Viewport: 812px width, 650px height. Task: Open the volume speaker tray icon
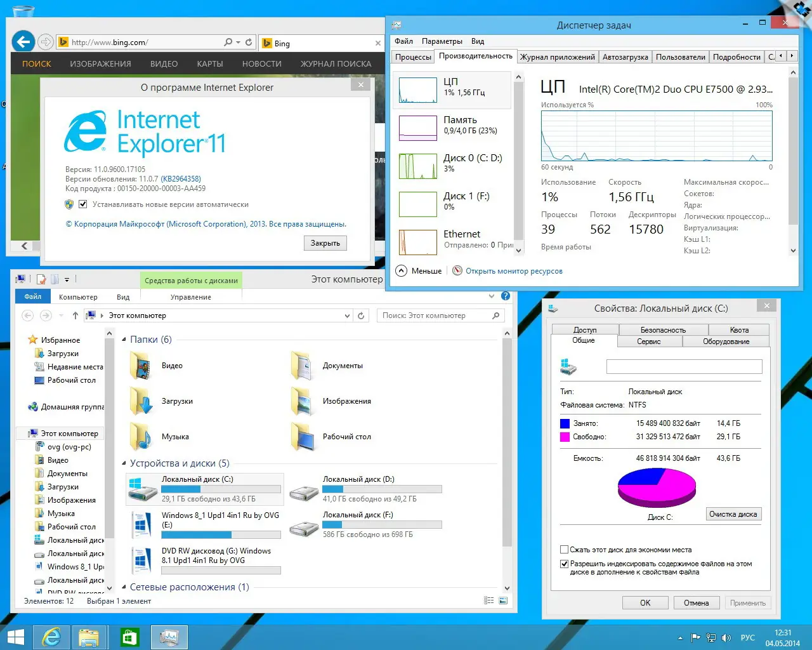point(726,638)
